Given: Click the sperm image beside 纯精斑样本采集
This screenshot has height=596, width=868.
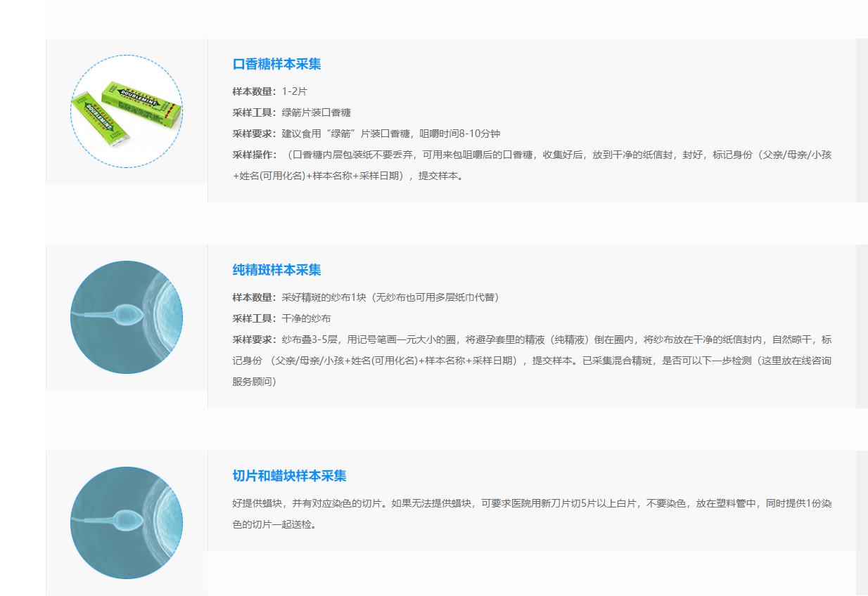Looking at the screenshot, I should [x=127, y=317].
